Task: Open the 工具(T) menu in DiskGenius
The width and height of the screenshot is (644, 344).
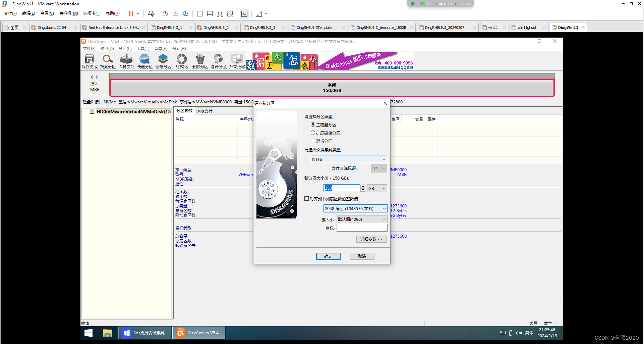Action: (x=143, y=49)
